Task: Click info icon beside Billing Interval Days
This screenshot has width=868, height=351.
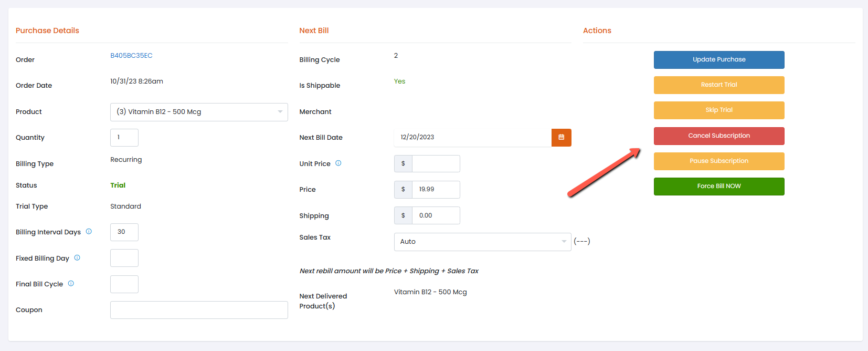Action: coord(89,232)
